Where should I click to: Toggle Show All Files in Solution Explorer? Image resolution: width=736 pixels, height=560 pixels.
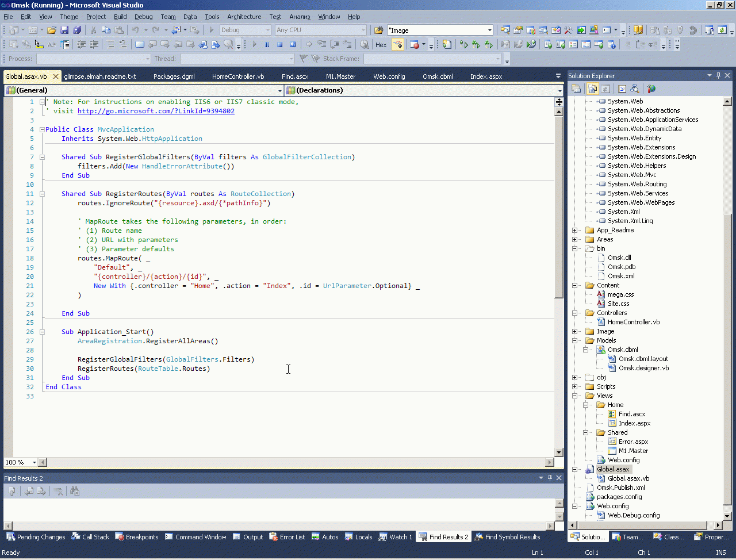[x=592, y=89]
